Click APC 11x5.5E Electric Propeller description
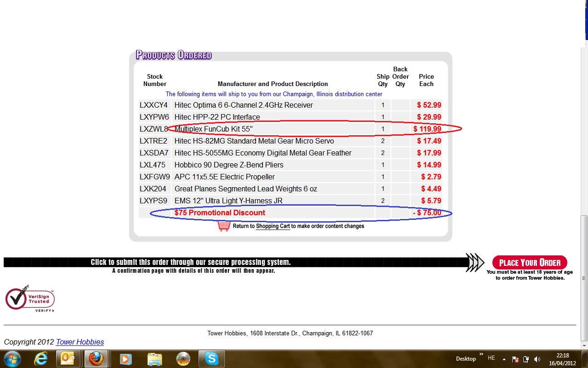The height and width of the screenshot is (368, 588). pyautogui.click(x=225, y=177)
